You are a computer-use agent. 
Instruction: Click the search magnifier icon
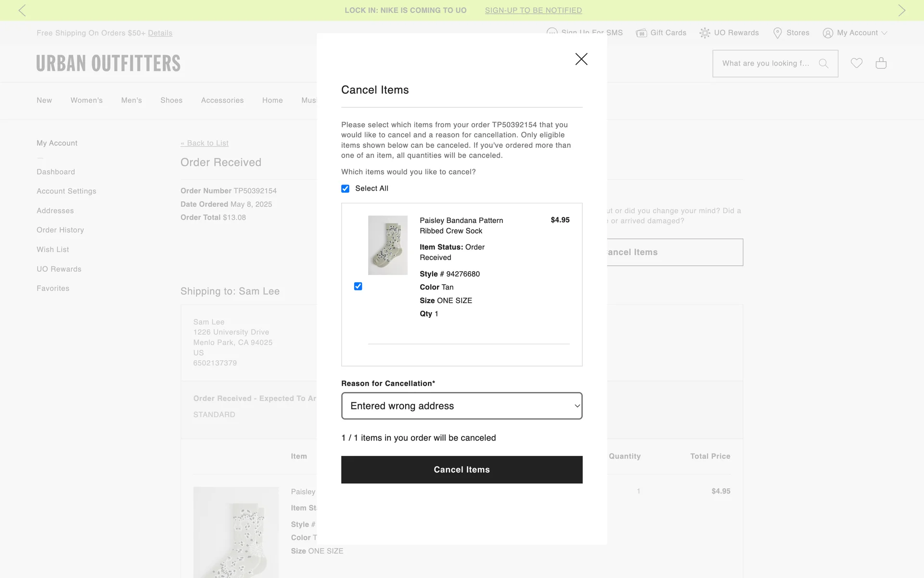coord(823,64)
